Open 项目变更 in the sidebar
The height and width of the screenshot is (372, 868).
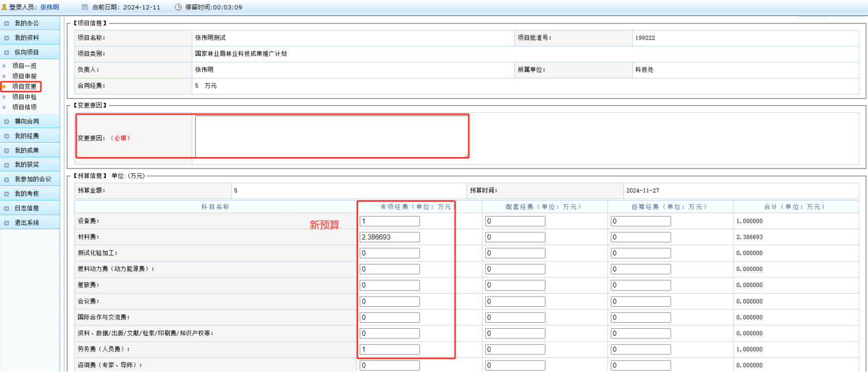[x=24, y=86]
